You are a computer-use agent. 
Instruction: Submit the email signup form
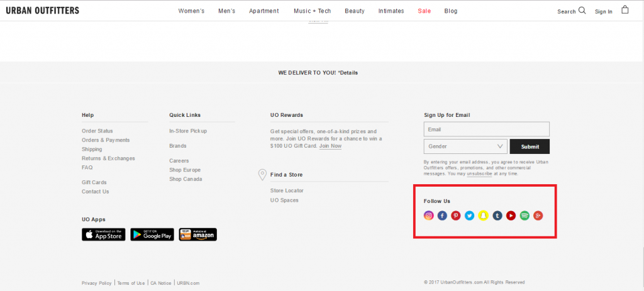pos(530,146)
